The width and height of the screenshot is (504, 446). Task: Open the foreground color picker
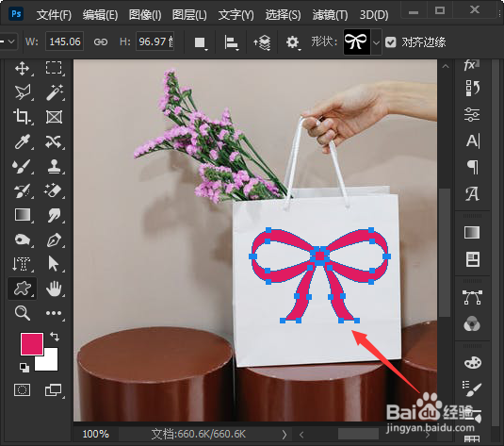[32, 344]
